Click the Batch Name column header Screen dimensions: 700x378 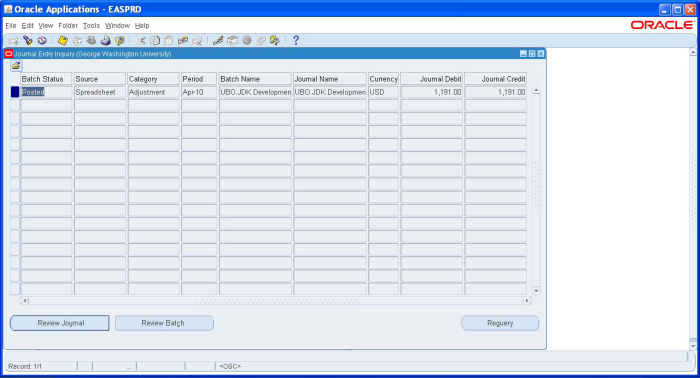click(x=255, y=79)
